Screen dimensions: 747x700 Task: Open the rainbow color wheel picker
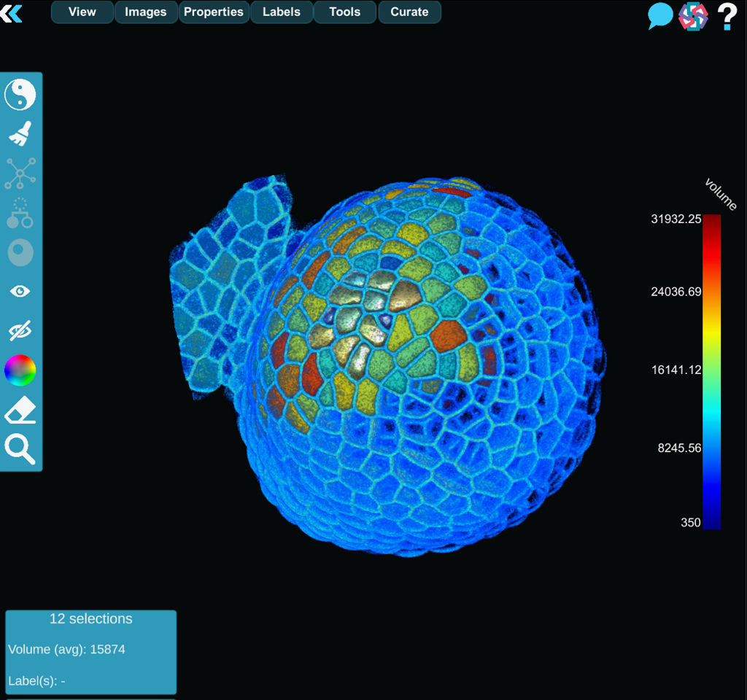click(20, 370)
